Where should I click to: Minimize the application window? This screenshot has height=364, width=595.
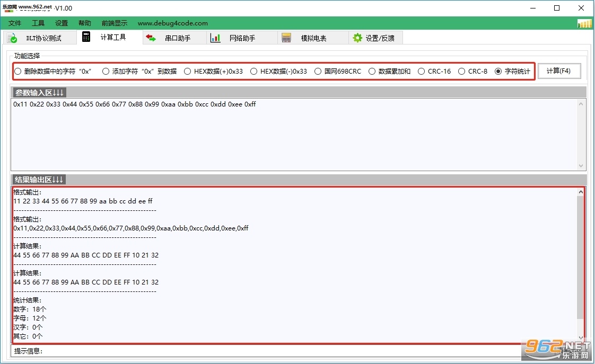tap(533, 8)
